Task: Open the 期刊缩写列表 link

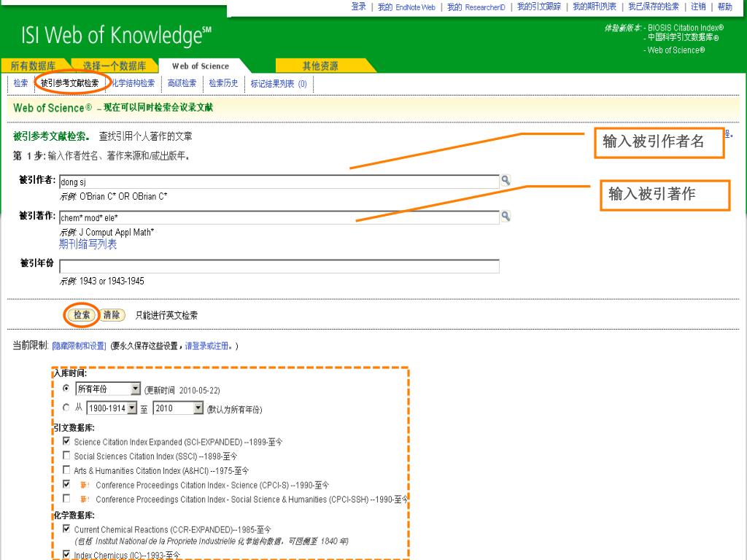Action: (x=88, y=244)
